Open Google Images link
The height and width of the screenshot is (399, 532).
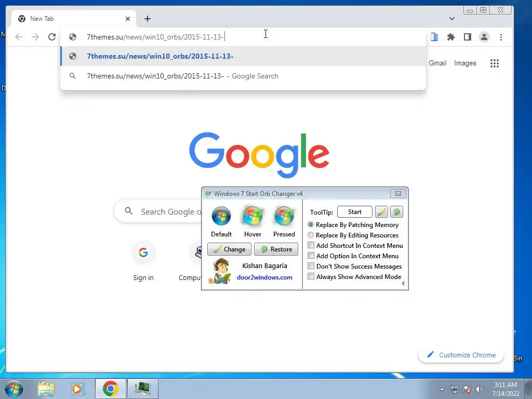click(x=465, y=63)
